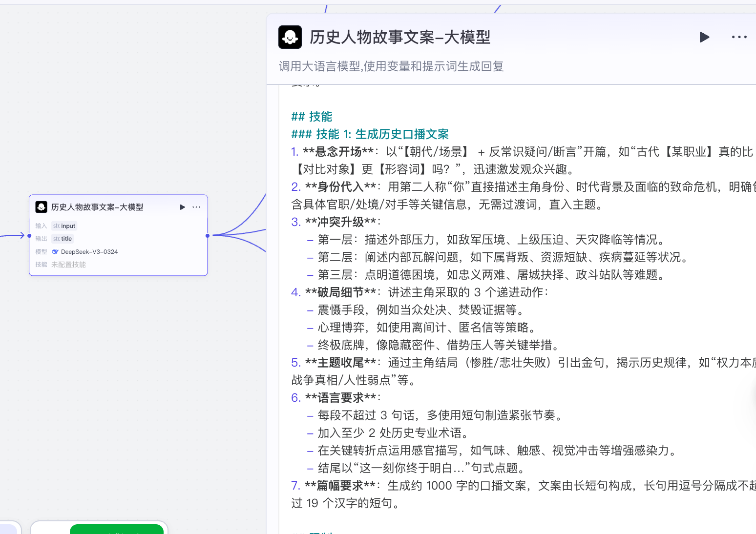Click the str.title output tag in the node
The height and width of the screenshot is (534, 756).
63,239
